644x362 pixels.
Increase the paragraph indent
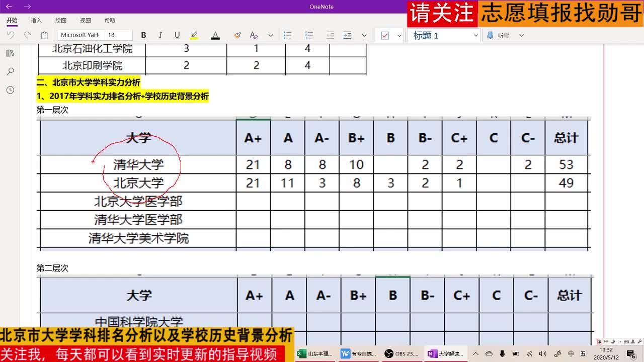pos(347,35)
